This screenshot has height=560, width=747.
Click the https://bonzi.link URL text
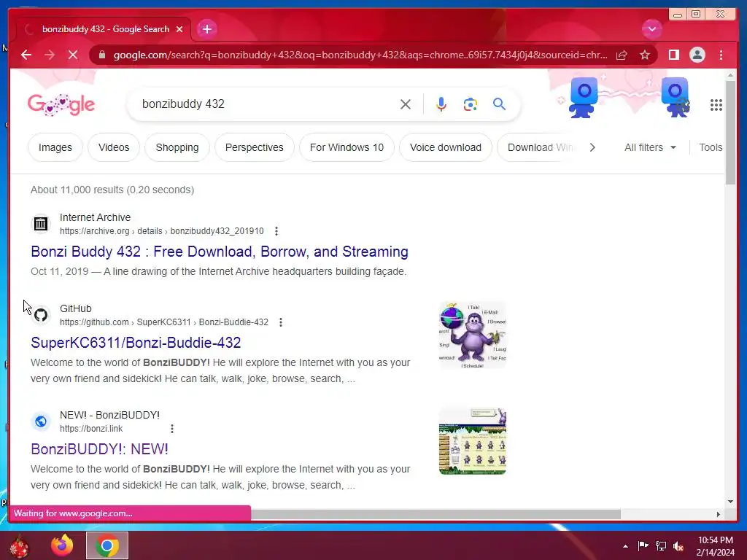91,429
